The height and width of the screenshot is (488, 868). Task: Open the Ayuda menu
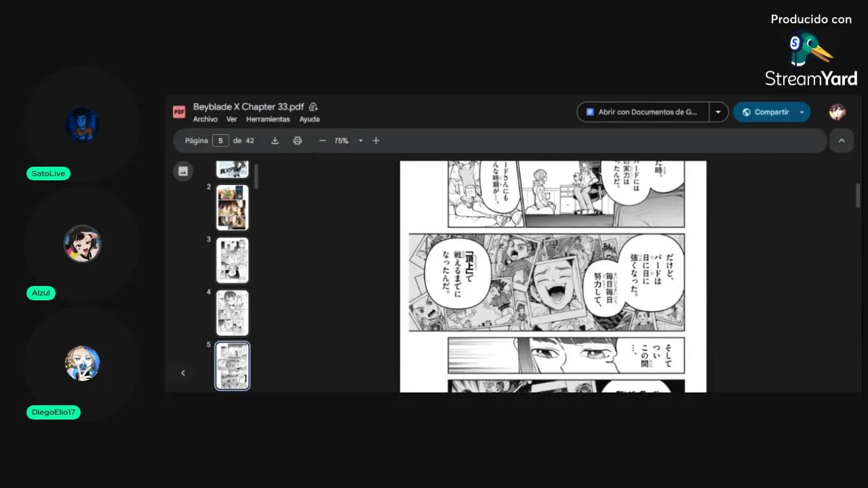tap(309, 119)
